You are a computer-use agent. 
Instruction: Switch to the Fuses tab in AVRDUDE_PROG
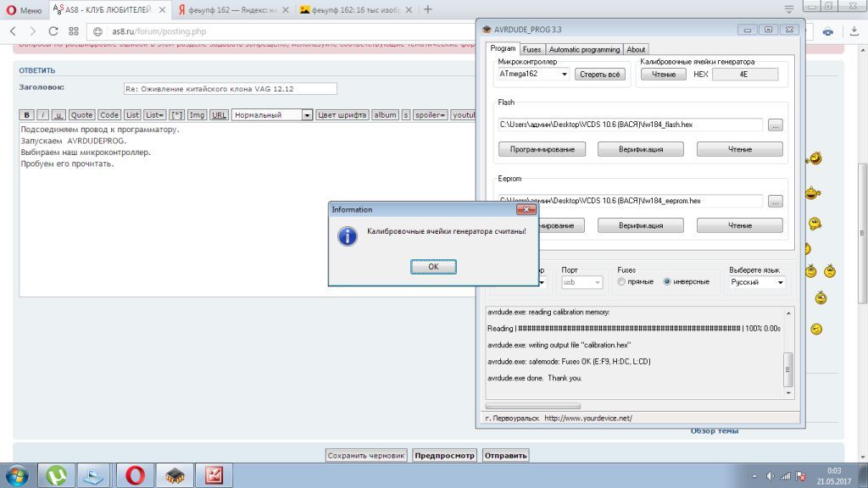(x=532, y=49)
